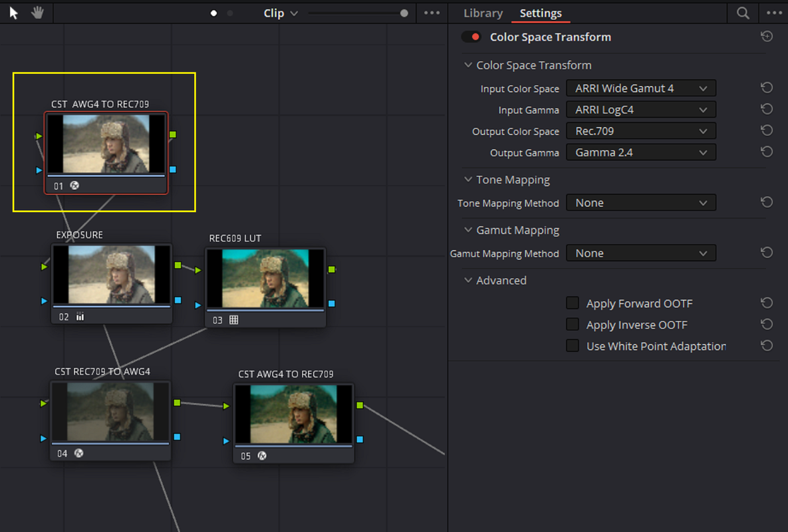
Task: Check Use White Point Adaptation
Action: coord(573,346)
